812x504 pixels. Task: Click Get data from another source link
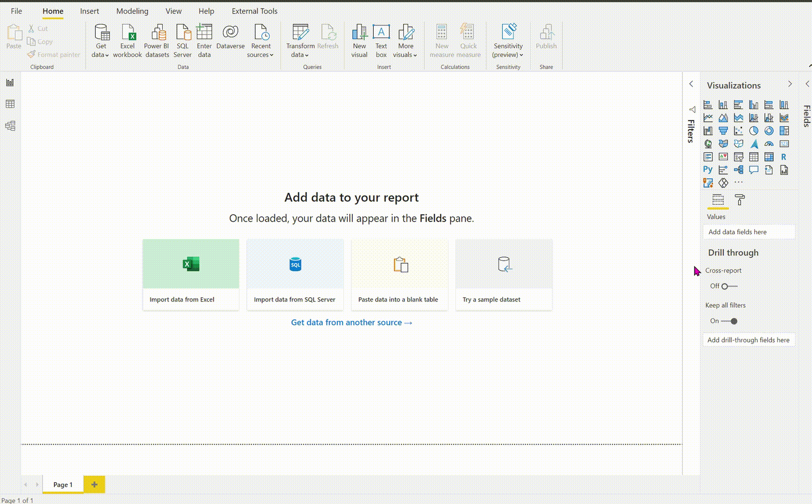351,322
